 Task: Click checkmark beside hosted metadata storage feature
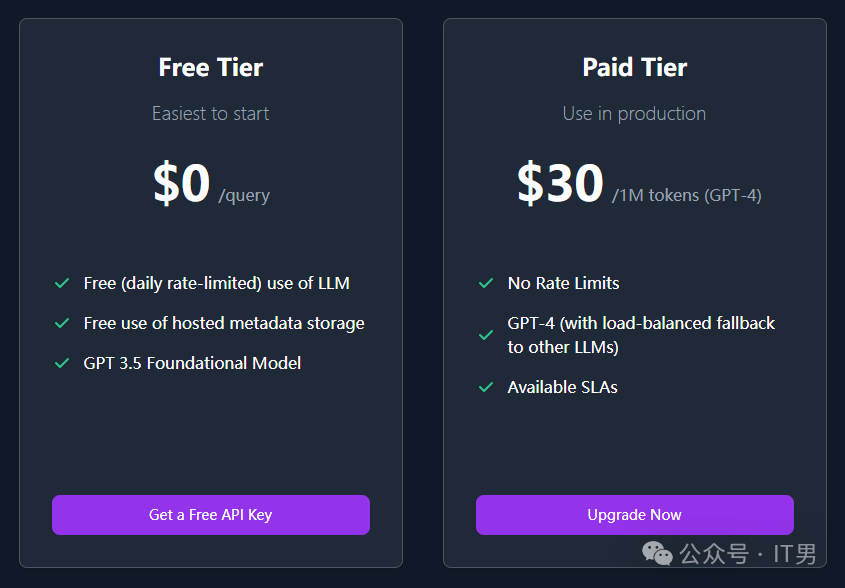pyautogui.click(x=62, y=324)
